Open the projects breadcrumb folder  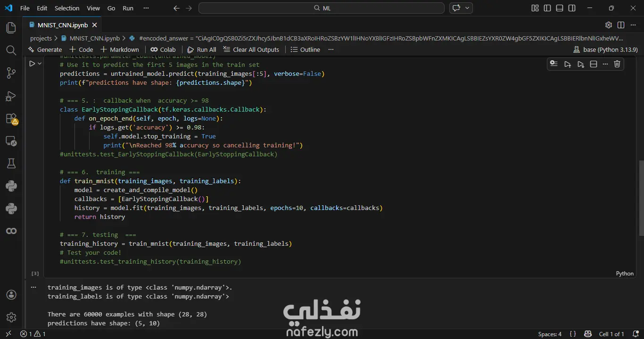point(41,38)
